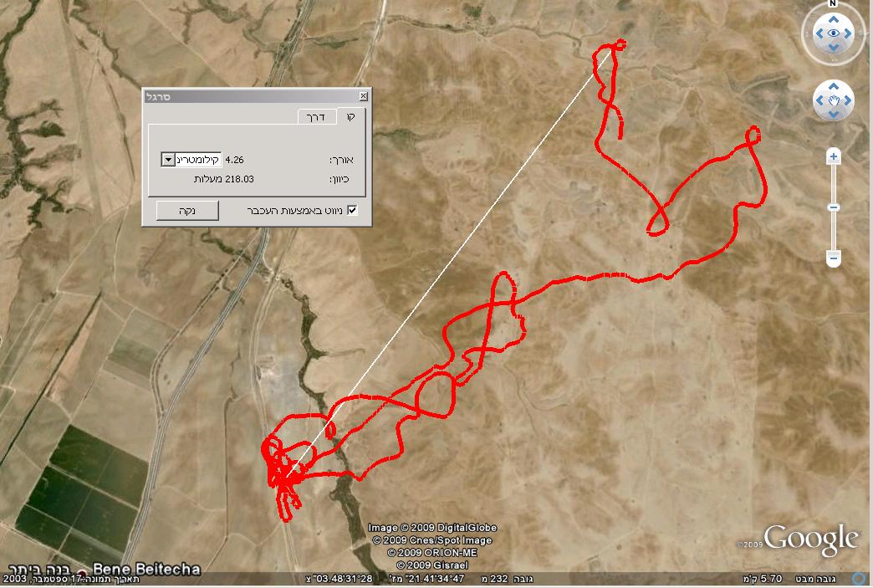Viewport: 873px width, 588px height.
Task: Click the hand icon in the move joystick
Action: click(x=834, y=100)
